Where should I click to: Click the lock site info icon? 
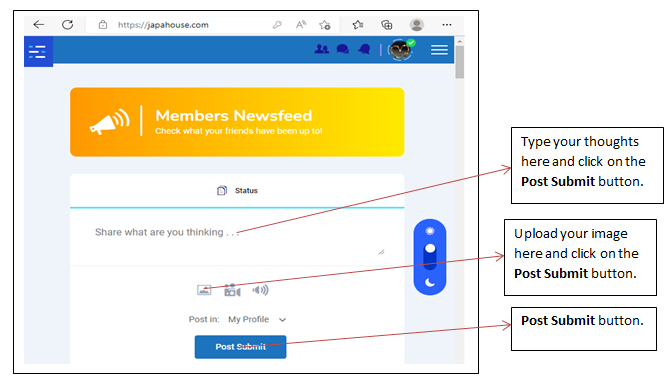[x=103, y=24]
